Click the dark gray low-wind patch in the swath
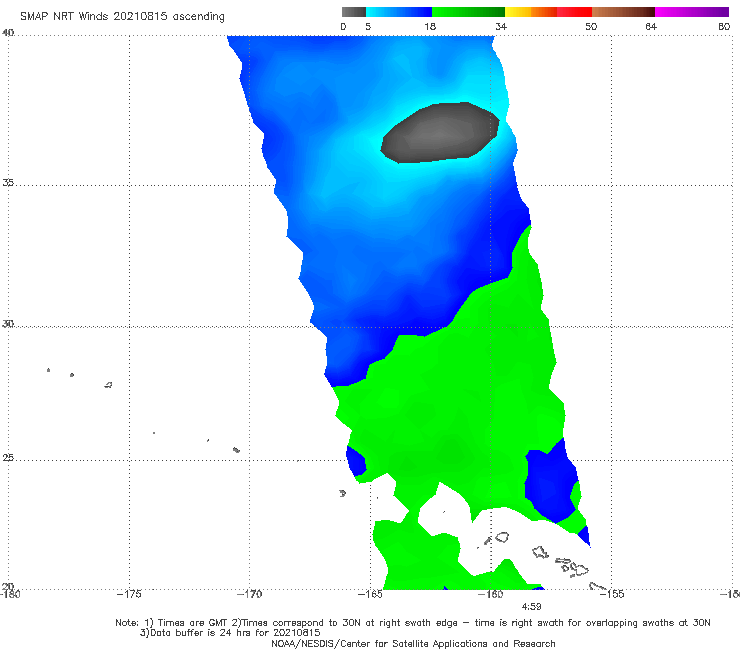Image resolution: width=740 pixels, height=650 pixels. (x=440, y=133)
